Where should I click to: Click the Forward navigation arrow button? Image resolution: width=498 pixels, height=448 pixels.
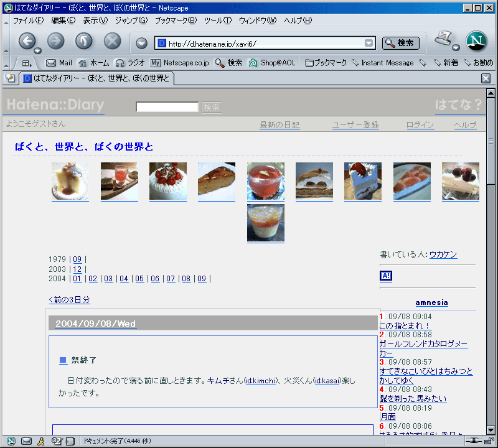tap(55, 41)
